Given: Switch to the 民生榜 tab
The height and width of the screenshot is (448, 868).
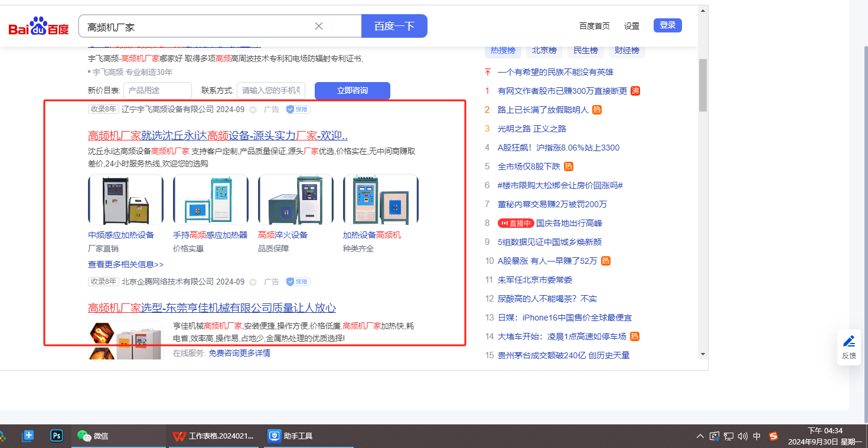Looking at the screenshot, I should click(x=586, y=50).
